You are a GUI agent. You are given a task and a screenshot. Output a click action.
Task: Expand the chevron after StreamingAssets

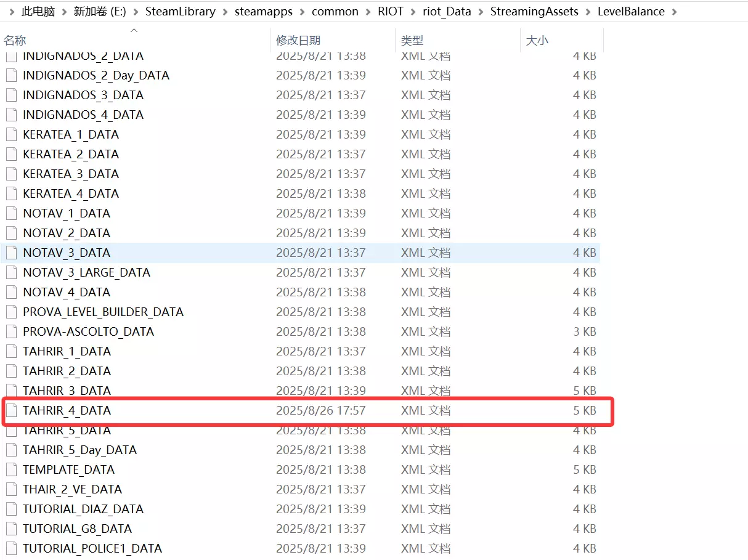click(588, 12)
